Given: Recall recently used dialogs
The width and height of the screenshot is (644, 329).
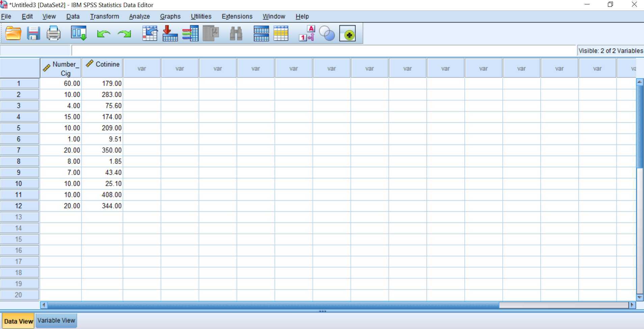Looking at the screenshot, I should [x=78, y=33].
